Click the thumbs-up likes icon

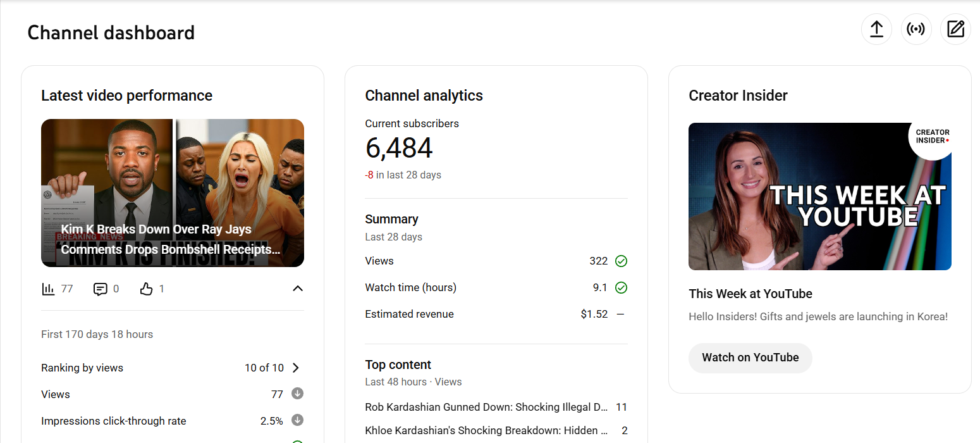pos(146,289)
